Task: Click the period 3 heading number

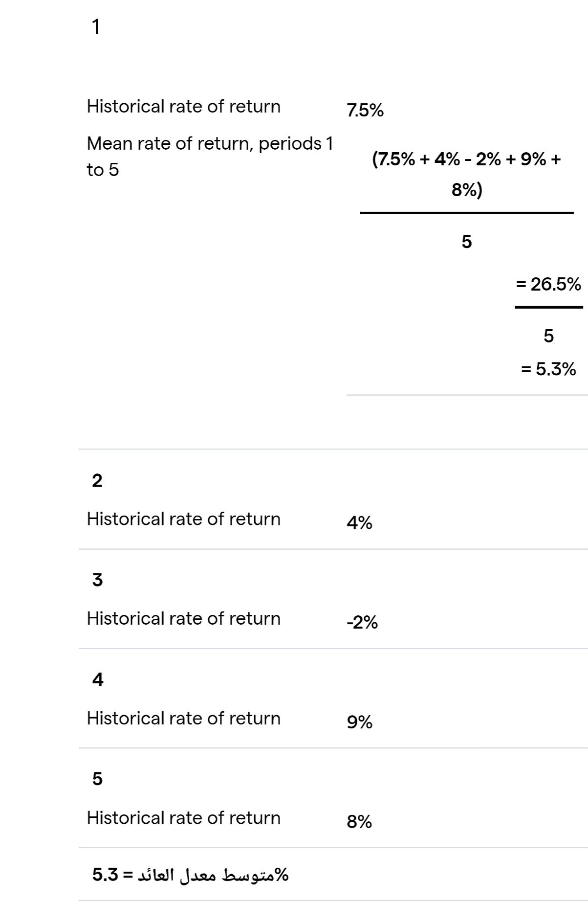Action: click(97, 580)
